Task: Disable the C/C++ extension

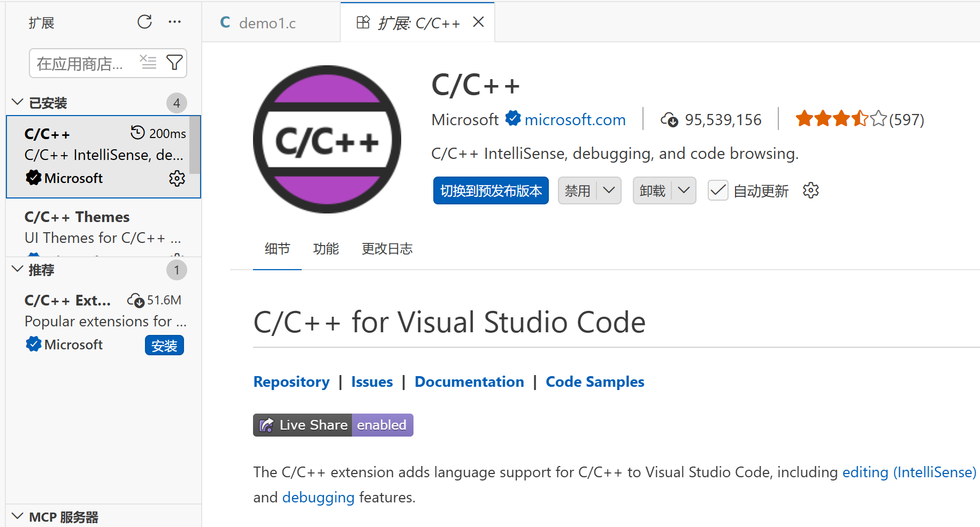Action: tap(578, 190)
